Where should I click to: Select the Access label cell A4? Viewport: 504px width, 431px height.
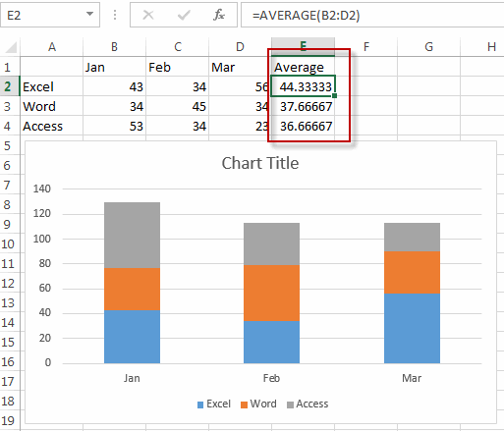(x=52, y=126)
